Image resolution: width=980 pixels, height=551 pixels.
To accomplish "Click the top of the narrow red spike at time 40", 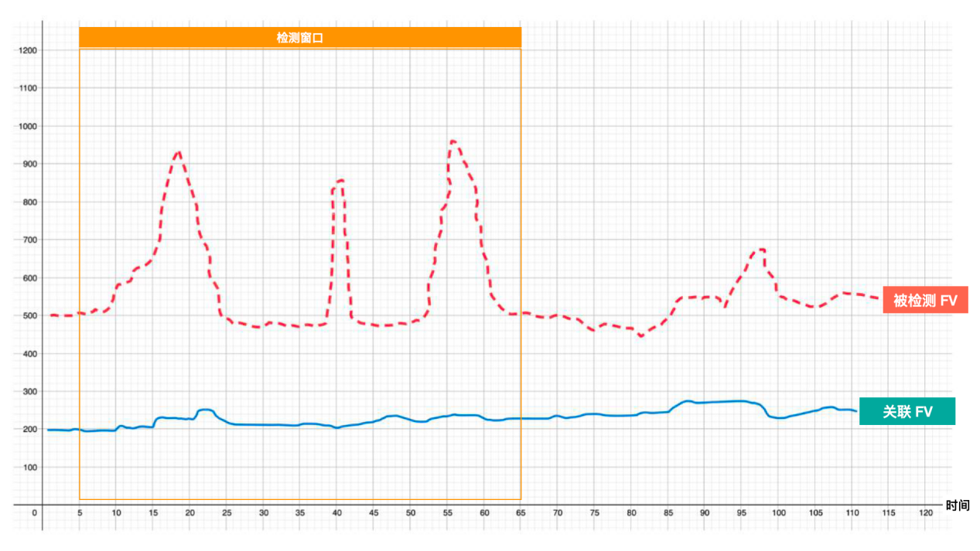I will coord(340,180).
